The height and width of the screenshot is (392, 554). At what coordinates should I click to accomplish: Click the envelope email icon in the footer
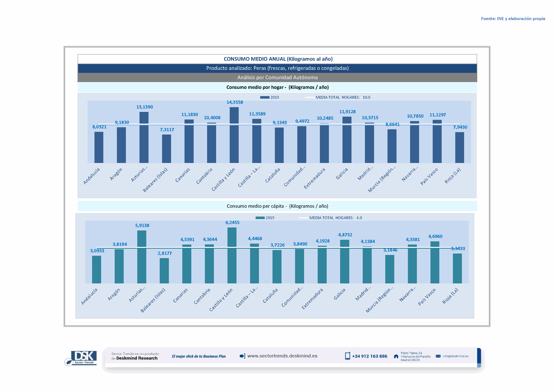pos(438,356)
